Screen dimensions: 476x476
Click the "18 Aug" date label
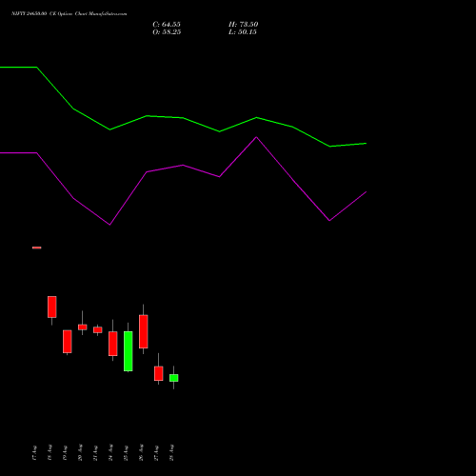tap(50, 453)
